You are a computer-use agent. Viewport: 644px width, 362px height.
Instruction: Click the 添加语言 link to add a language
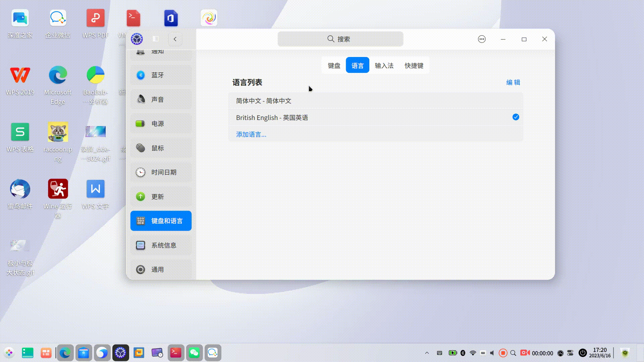(251, 134)
